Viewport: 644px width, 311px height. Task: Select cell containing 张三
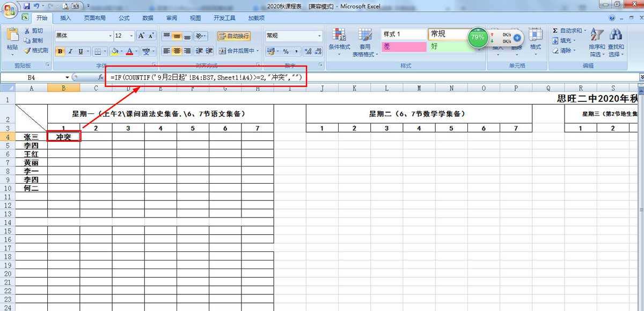pyautogui.click(x=31, y=137)
